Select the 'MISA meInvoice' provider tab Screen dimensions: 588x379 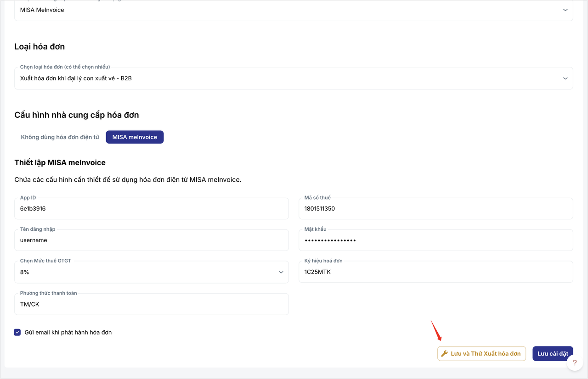(x=135, y=137)
